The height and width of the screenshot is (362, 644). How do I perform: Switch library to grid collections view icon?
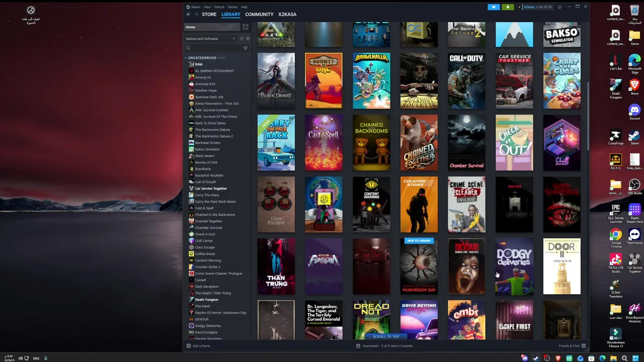coord(246,27)
